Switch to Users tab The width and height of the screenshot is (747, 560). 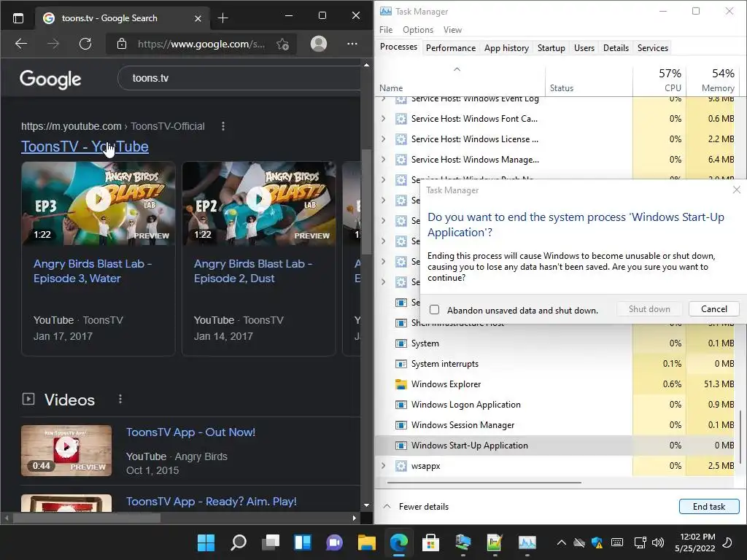(x=584, y=47)
